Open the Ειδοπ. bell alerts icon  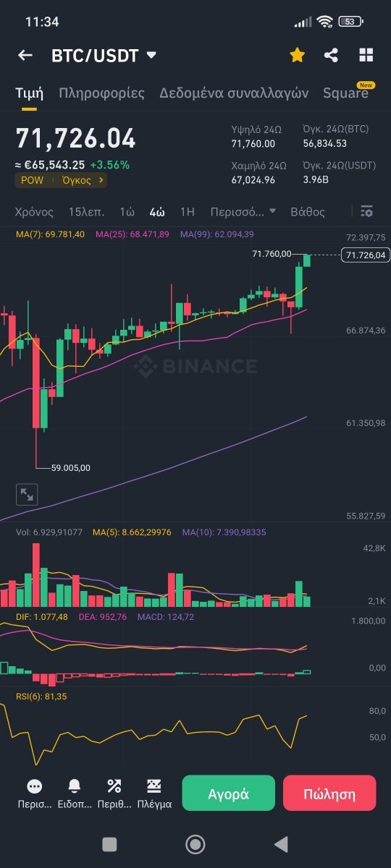click(x=75, y=786)
